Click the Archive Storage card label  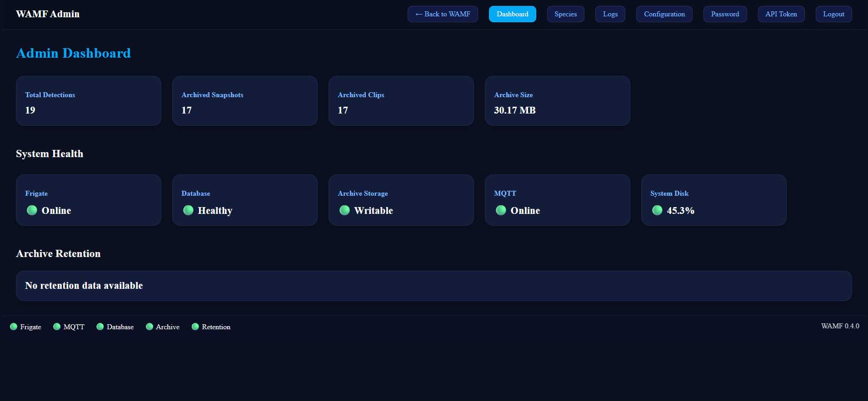363,193
